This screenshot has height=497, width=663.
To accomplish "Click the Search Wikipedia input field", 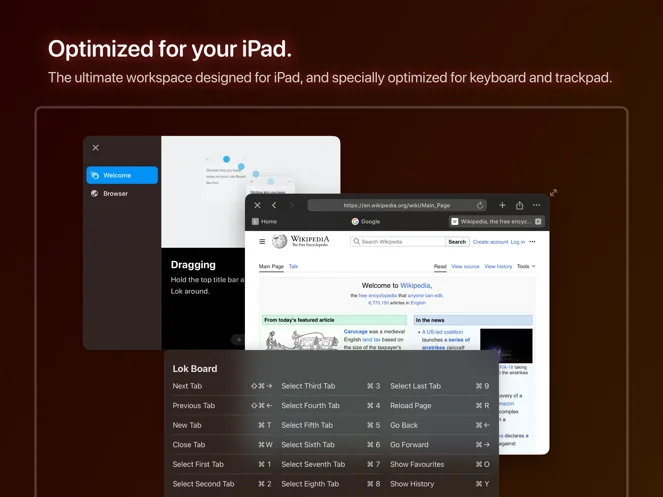I will [400, 242].
